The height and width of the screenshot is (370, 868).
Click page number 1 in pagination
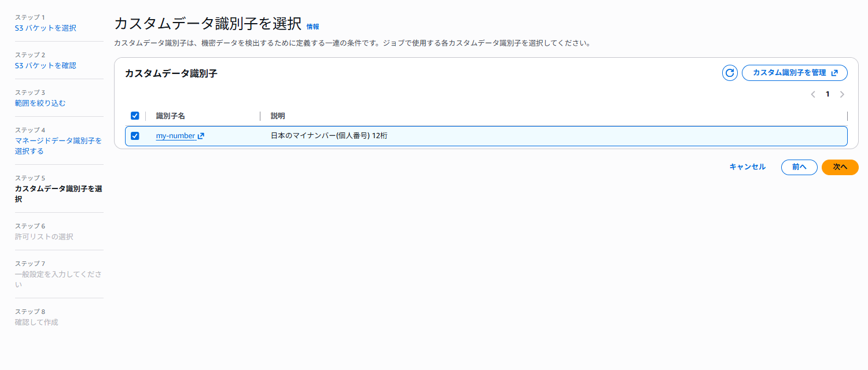tap(827, 94)
